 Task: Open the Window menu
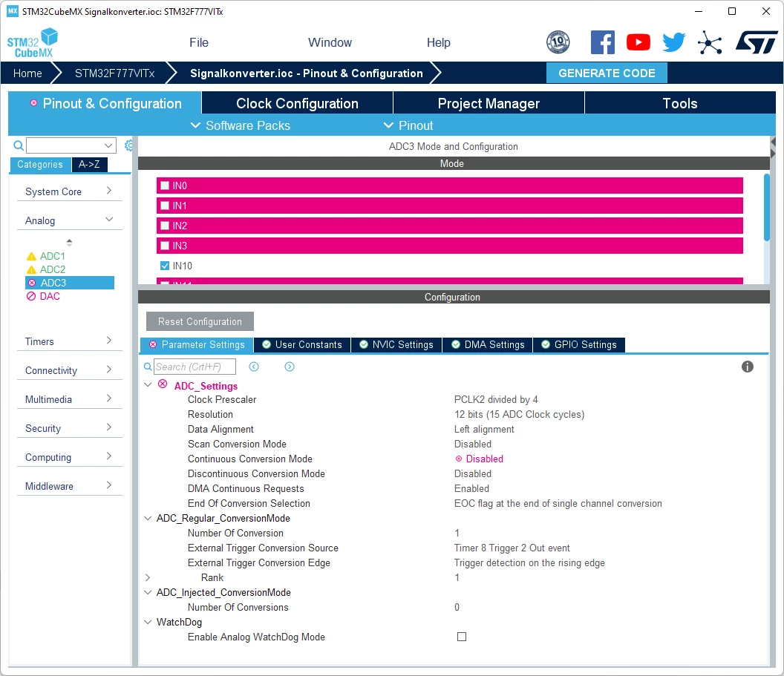(x=330, y=42)
